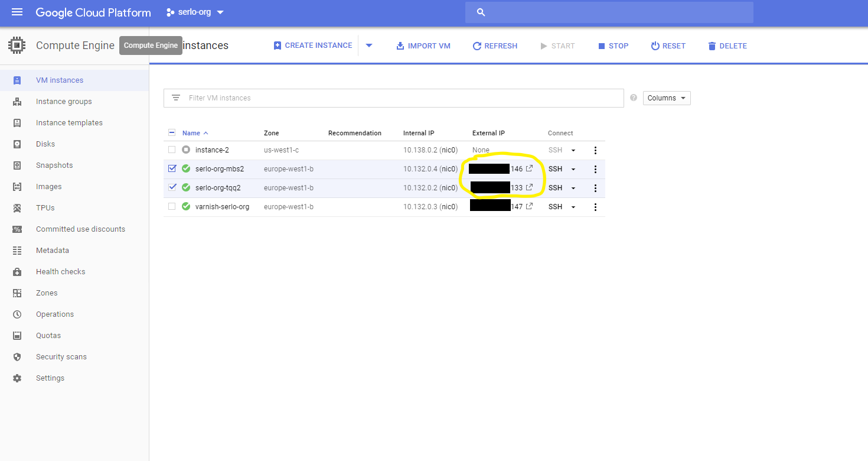Open the Columns dropdown
Image resolution: width=868 pixels, height=461 pixels.
tap(666, 98)
